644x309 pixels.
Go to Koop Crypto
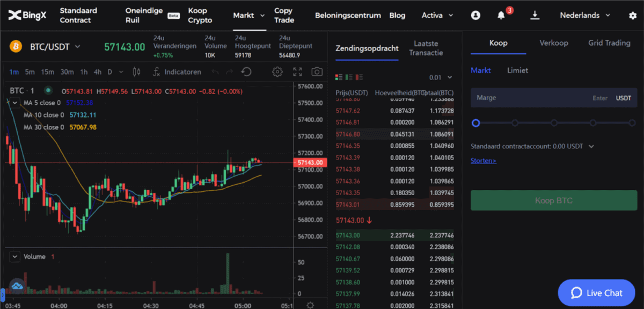(x=200, y=16)
